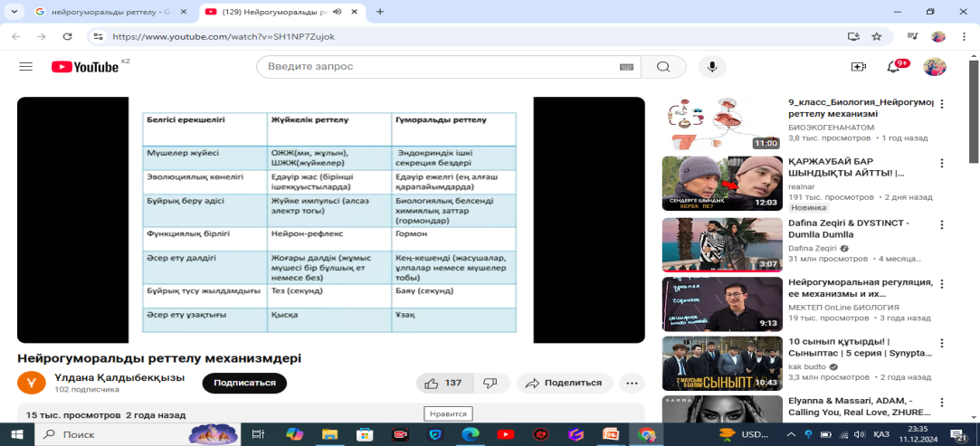The height and width of the screenshot is (446, 980).
Task: Click the video player area
Action: 330,220
